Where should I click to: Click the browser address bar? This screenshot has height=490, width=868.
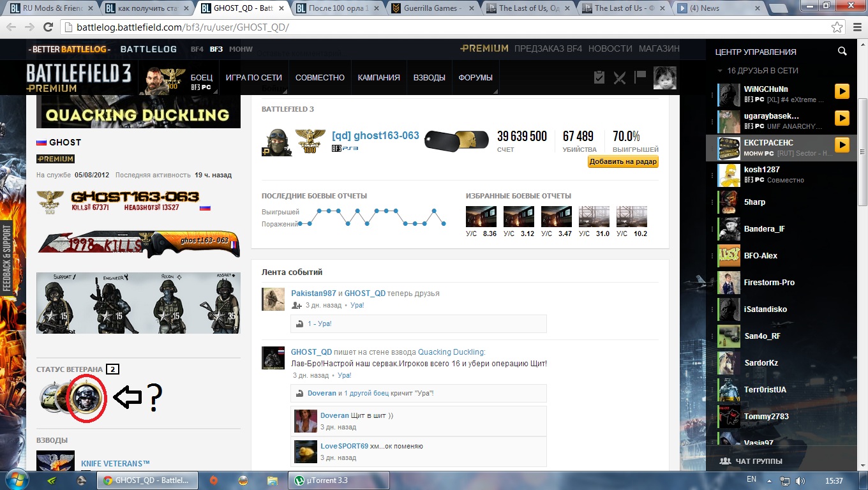click(x=447, y=27)
